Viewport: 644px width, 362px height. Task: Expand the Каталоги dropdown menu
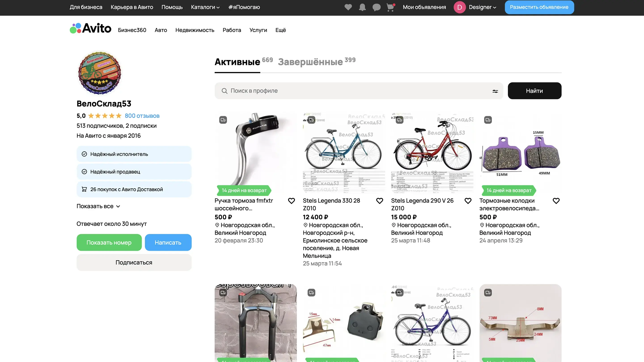pyautogui.click(x=205, y=7)
